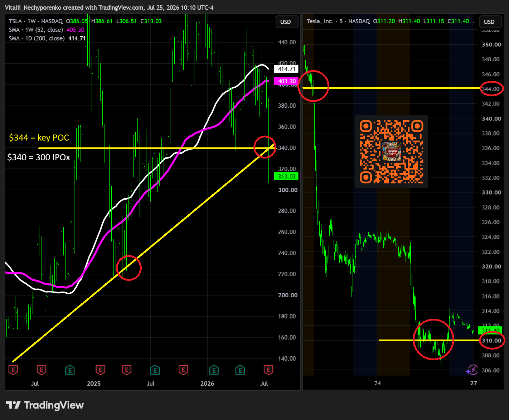Click the leftmost red earnings E marker
The height and width of the screenshot is (420, 509).
[13, 370]
